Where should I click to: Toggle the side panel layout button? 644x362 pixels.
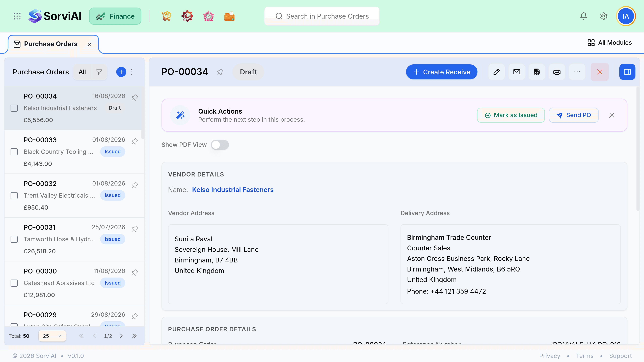pyautogui.click(x=627, y=72)
